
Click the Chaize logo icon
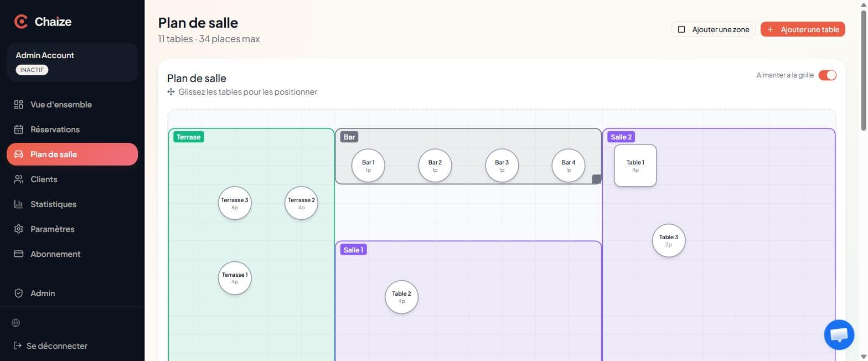[21, 22]
